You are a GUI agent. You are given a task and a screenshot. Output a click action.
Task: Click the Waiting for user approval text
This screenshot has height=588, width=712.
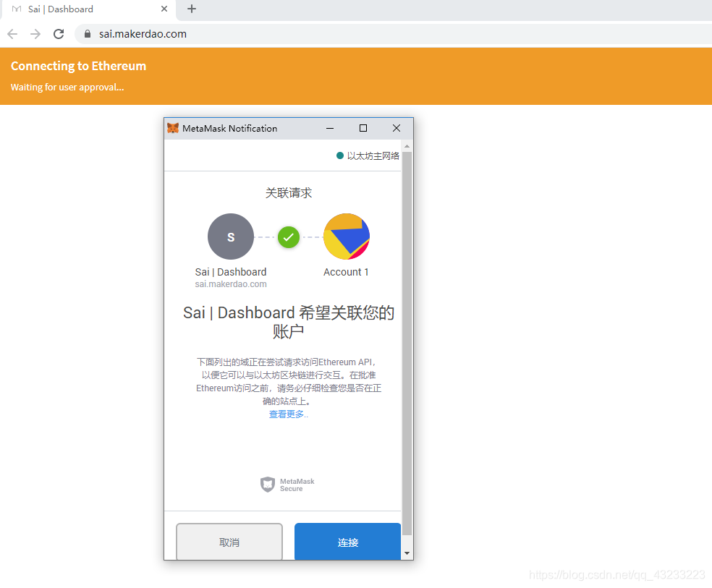pyautogui.click(x=67, y=87)
